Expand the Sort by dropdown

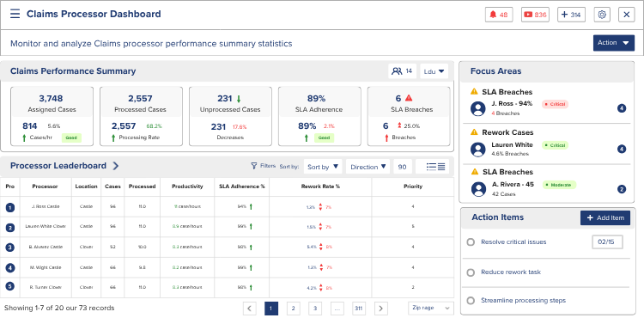[x=323, y=167]
